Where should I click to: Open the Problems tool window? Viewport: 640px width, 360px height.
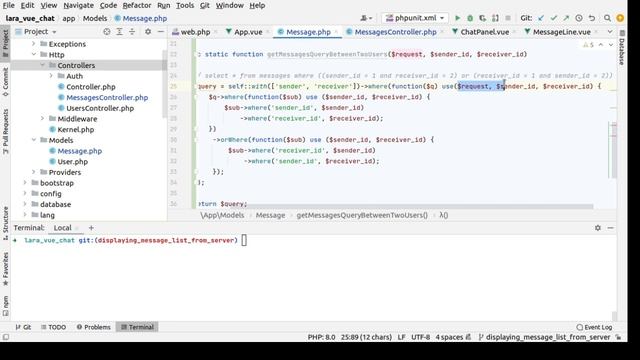(93, 327)
